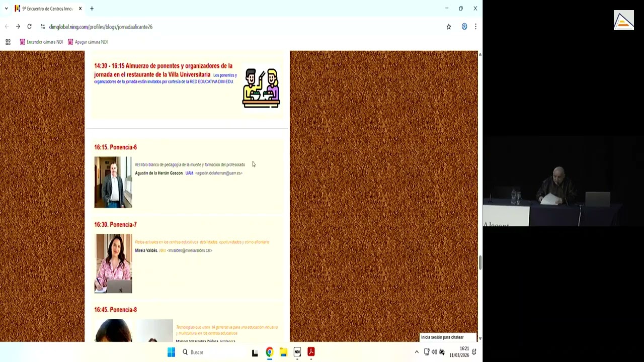Open the volume tray icon
Screen dimensions: 644x362
coord(434,352)
